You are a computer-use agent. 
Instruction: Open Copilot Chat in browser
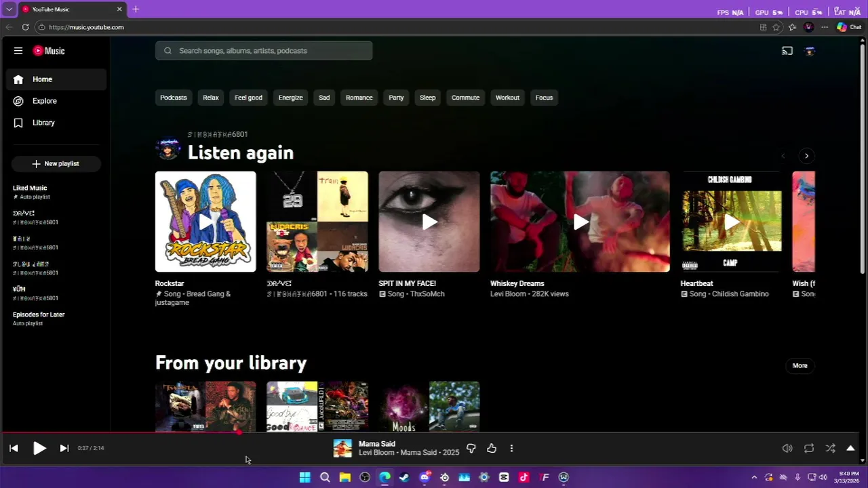click(849, 27)
